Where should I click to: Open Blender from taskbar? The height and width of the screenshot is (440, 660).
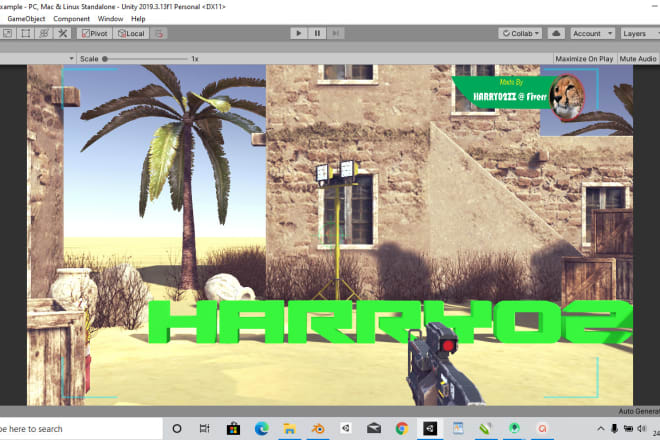[x=318, y=429]
